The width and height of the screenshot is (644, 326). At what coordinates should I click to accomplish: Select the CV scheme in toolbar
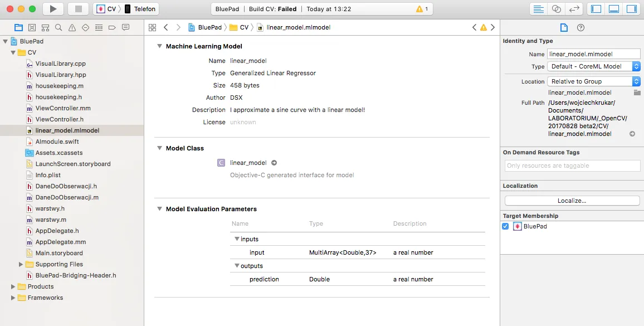[106, 9]
